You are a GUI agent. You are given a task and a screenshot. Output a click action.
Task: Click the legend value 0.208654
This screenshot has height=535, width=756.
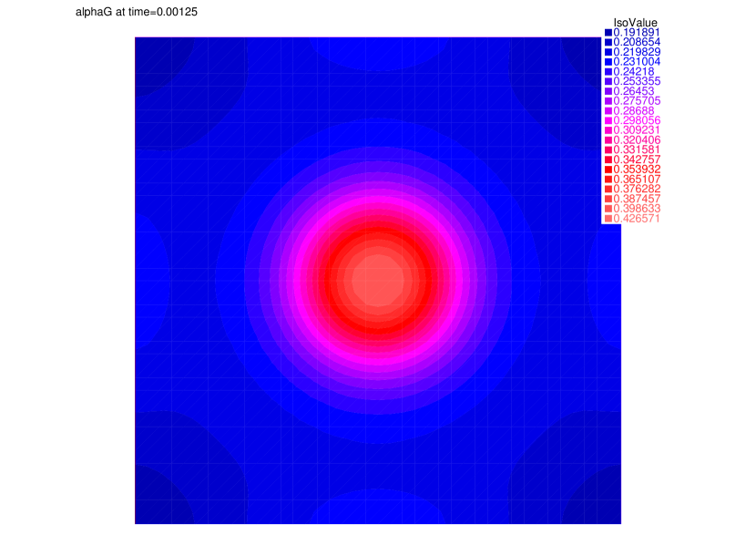[x=637, y=42]
